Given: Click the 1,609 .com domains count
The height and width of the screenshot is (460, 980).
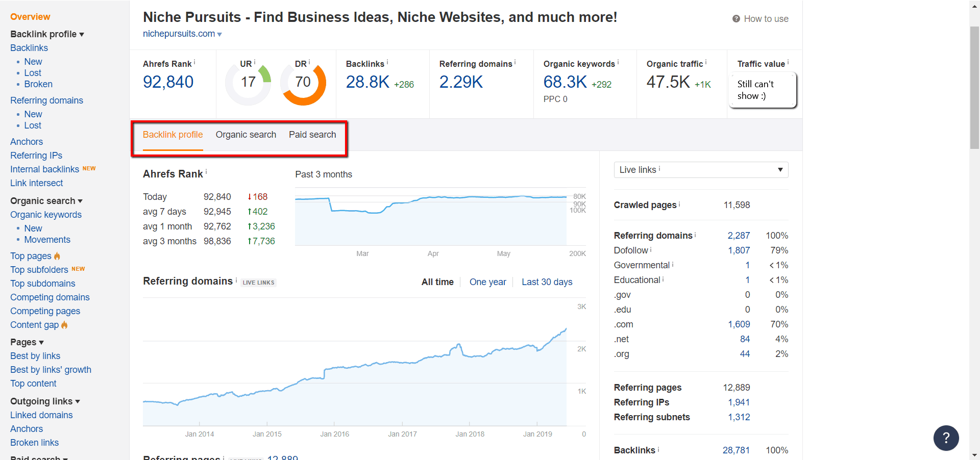Looking at the screenshot, I should (739, 324).
